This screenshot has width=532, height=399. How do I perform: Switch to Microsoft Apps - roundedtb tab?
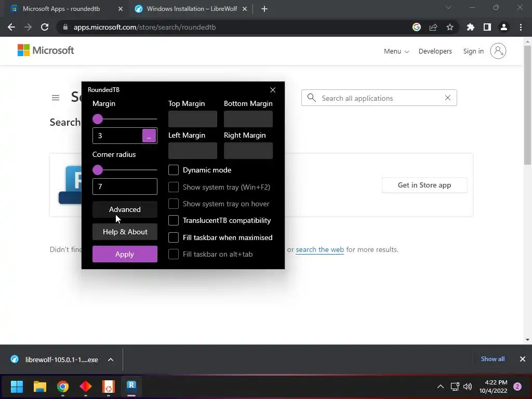point(61,9)
